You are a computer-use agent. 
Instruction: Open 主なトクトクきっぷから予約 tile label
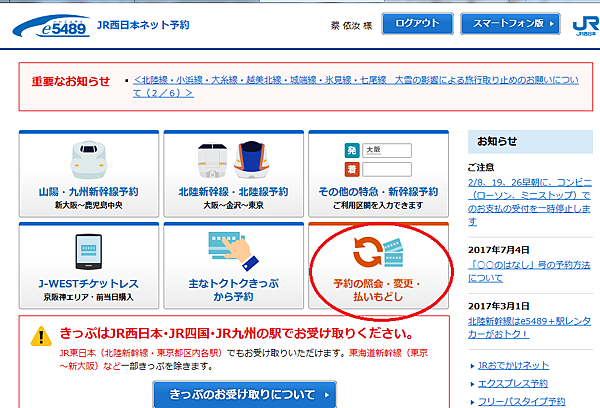(x=233, y=290)
